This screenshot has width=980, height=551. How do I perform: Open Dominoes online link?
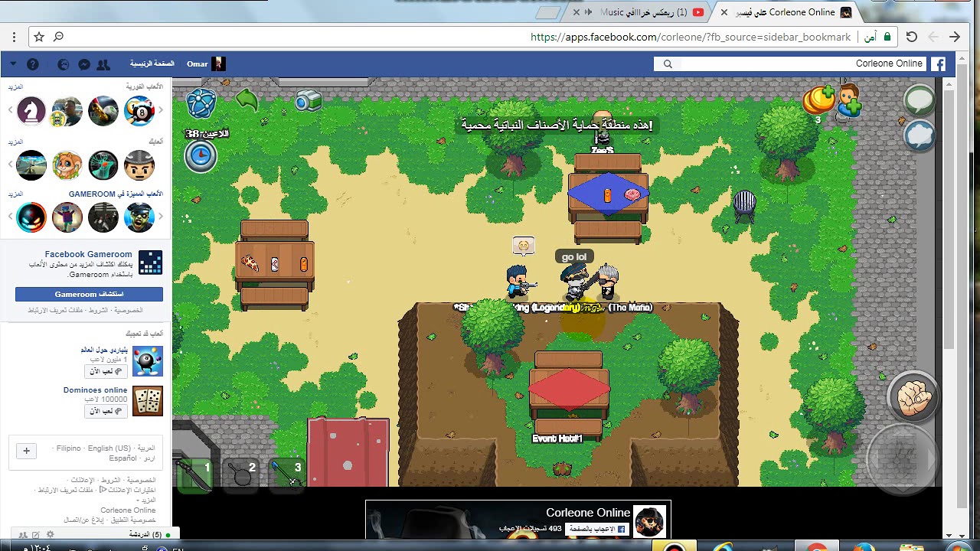click(95, 390)
